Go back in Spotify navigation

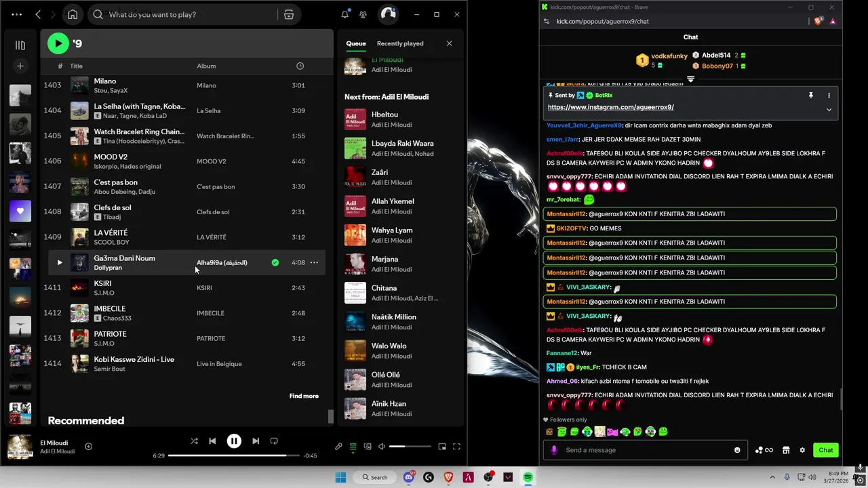[x=38, y=14]
